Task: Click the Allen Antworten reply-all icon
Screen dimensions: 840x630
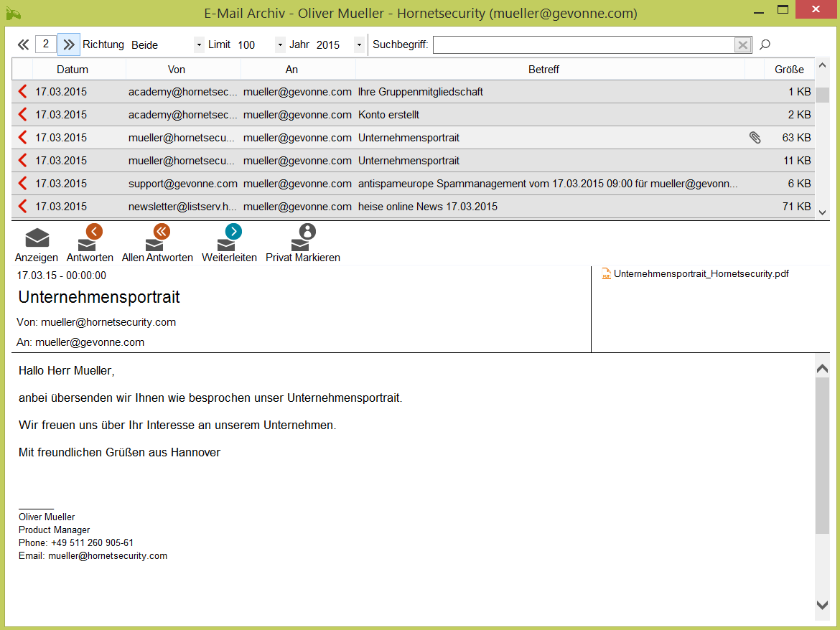Action: pyautogui.click(x=157, y=237)
